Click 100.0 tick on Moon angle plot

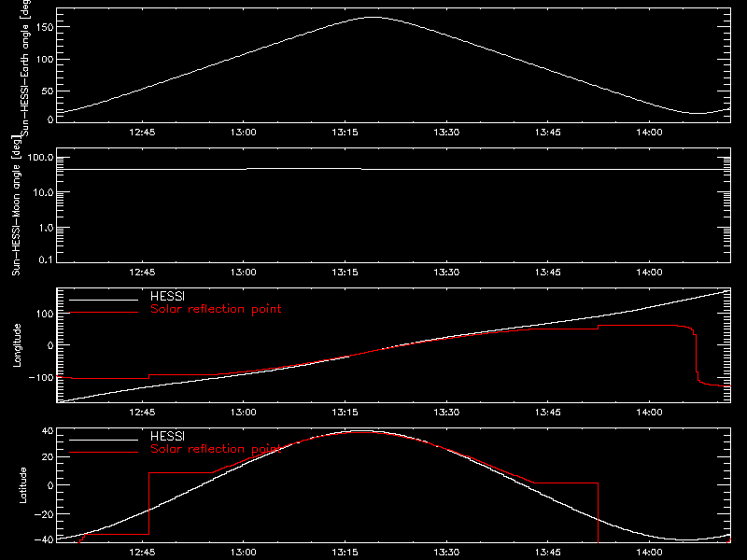(40, 157)
